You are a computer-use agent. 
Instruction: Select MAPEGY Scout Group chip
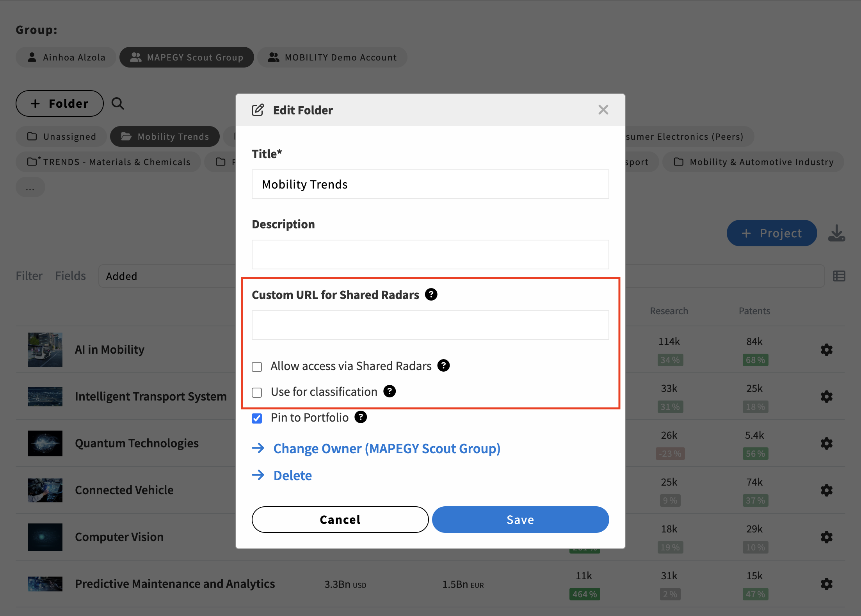click(x=187, y=57)
